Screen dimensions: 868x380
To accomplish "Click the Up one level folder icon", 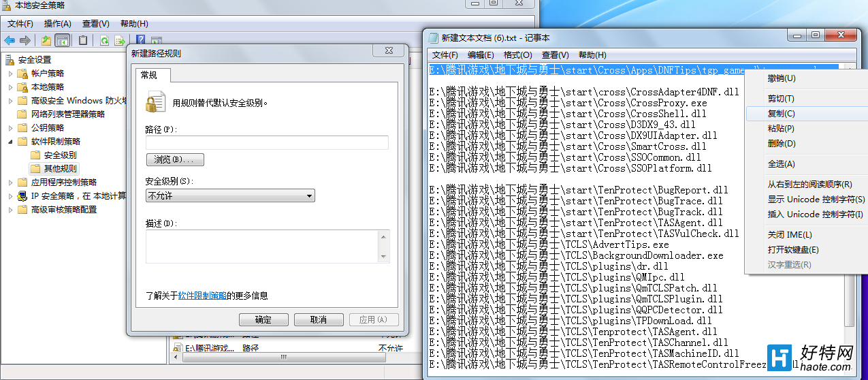I will coord(46,40).
